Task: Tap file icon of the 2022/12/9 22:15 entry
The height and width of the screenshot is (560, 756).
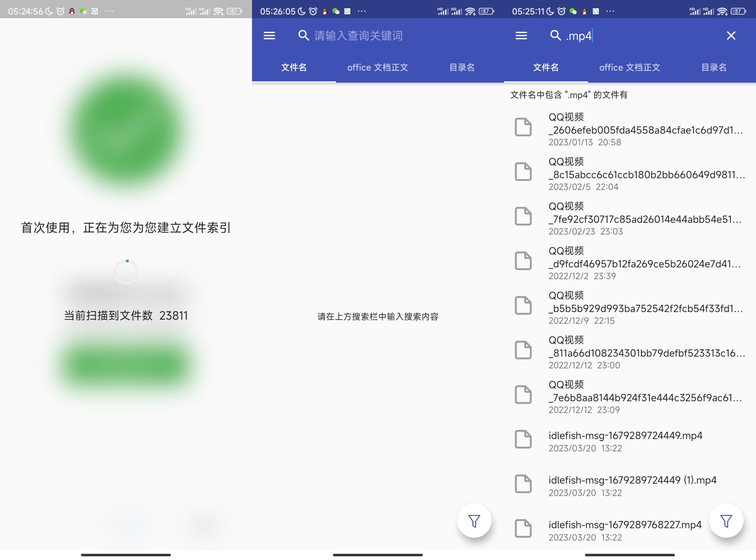Action: tap(523, 306)
